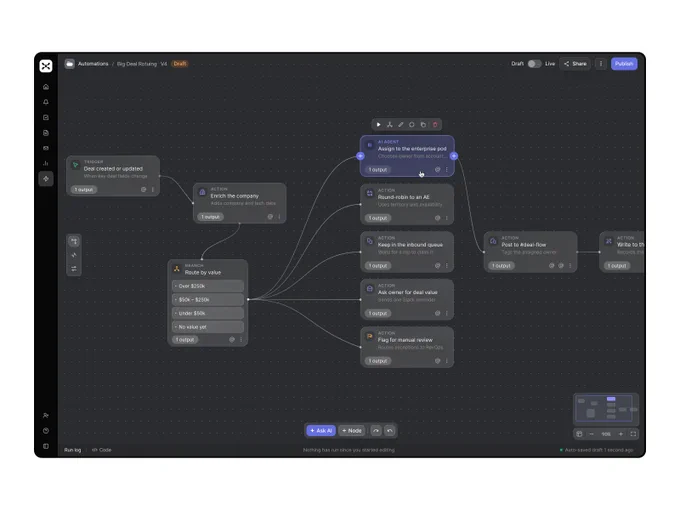Click 1 output badge on Post to #deal-flow node
The image size is (680, 510).
tap(501, 265)
